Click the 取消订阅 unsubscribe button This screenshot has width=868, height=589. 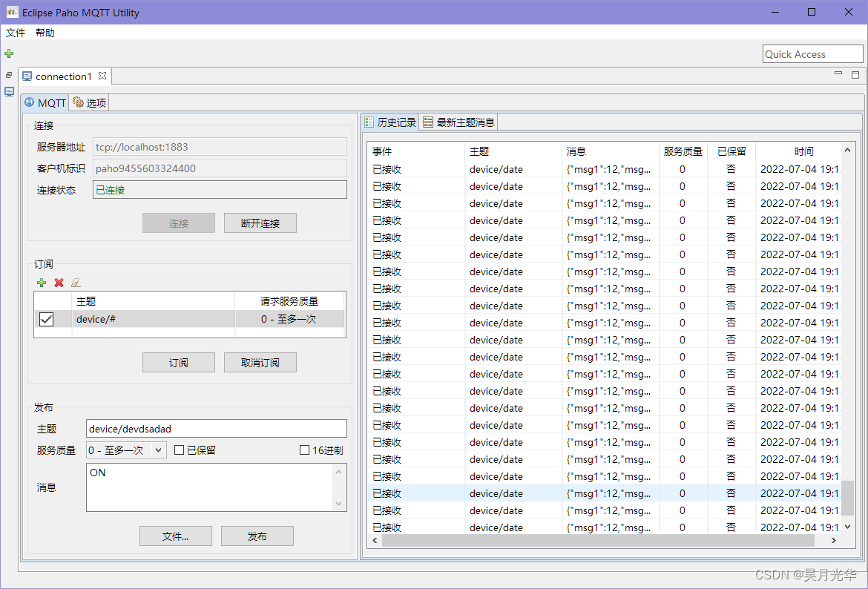pyautogui.click(x=260, y=363)
